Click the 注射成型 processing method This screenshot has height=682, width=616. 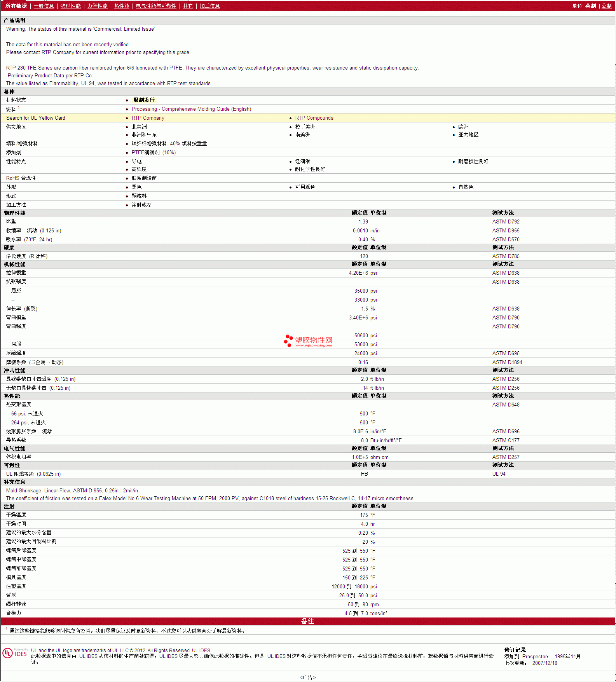[x=141, y=205]
